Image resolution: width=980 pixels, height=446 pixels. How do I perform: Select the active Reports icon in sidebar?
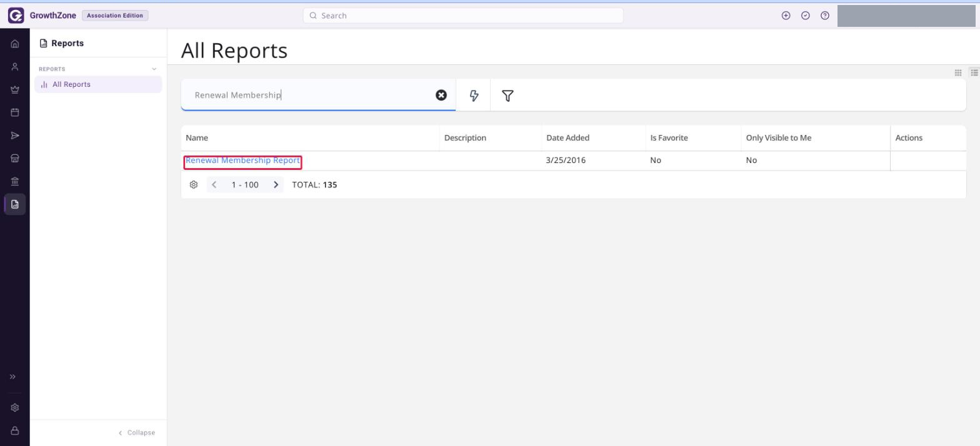(x=15, y=204)
